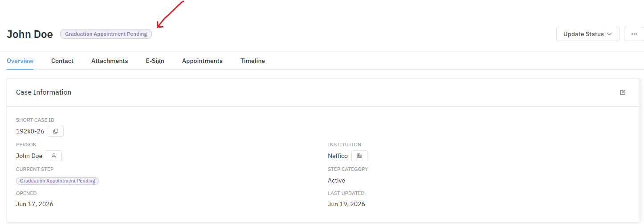Image resolution: width=644 pixels, height=224 pixels.
Task: Click the John Doe page heading
Action: coord(30,34)
